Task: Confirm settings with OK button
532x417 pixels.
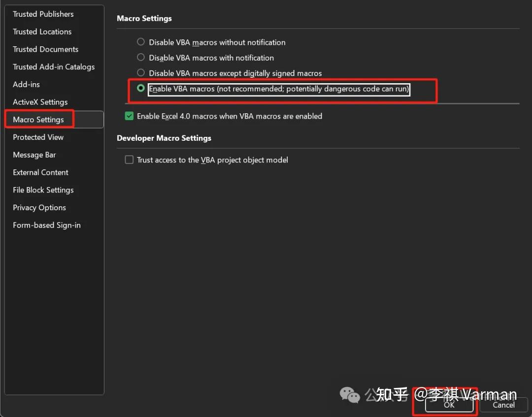Action: tap(449, 405)
